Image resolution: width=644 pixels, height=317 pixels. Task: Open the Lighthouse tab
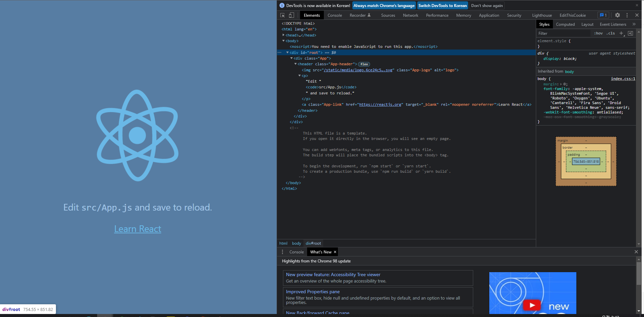[542, 15]
